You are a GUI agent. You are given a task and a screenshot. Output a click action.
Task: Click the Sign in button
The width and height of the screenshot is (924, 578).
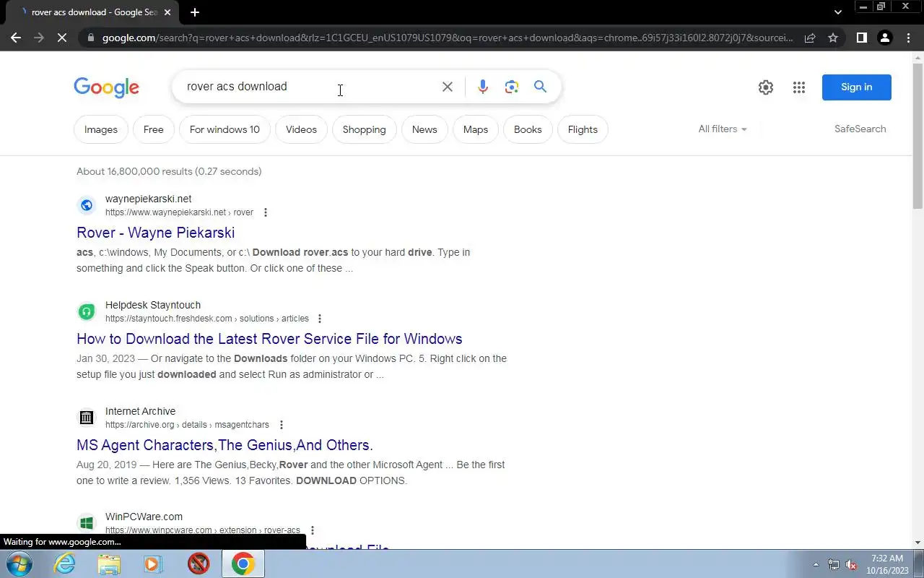tap(857, 87)
